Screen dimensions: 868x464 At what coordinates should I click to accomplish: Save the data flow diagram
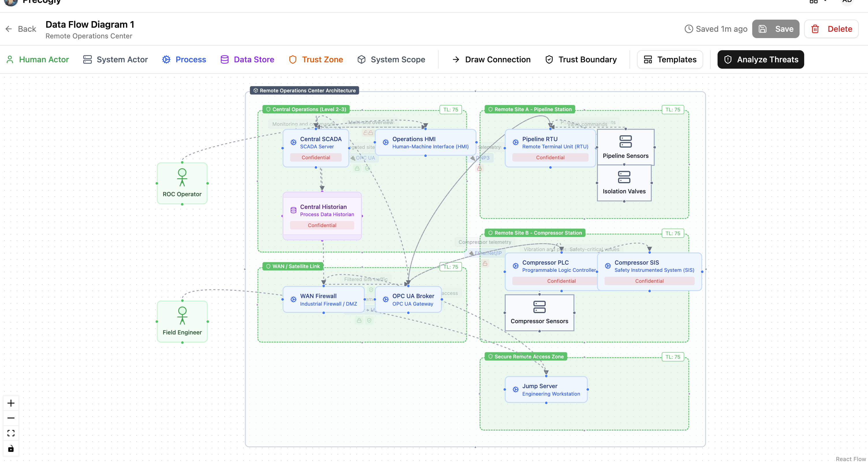coord(775,29)
